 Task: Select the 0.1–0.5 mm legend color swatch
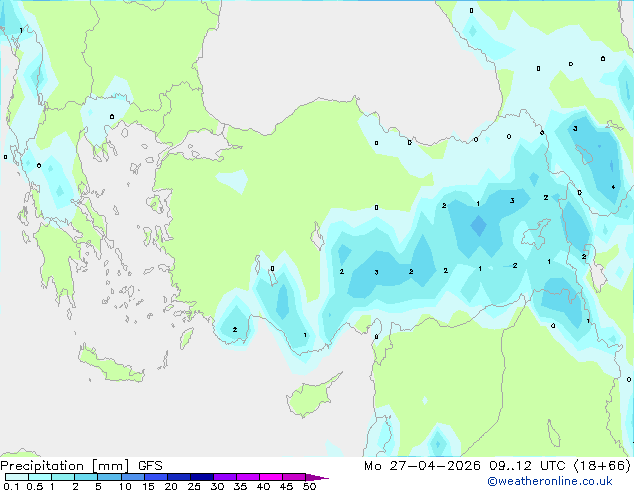tap(17, 477)
